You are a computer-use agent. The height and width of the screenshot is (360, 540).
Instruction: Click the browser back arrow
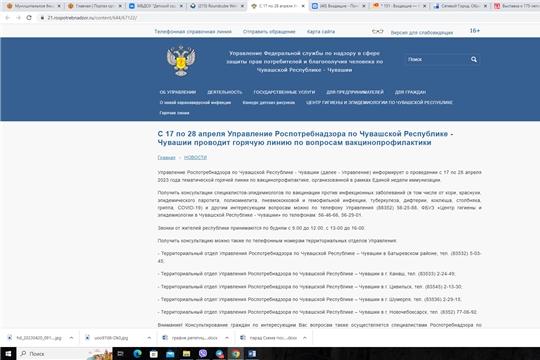(7, 18)
